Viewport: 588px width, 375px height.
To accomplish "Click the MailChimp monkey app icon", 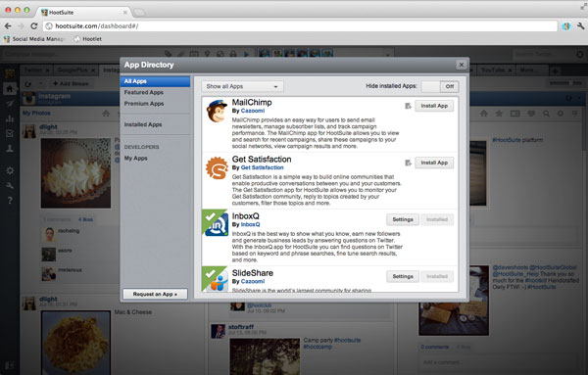I will click(217, 111).
